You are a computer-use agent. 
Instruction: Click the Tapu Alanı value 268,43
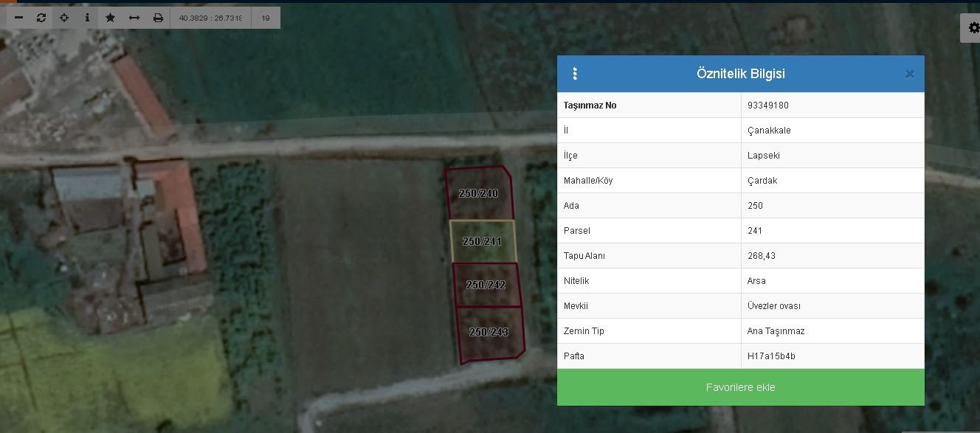(761, 256)
